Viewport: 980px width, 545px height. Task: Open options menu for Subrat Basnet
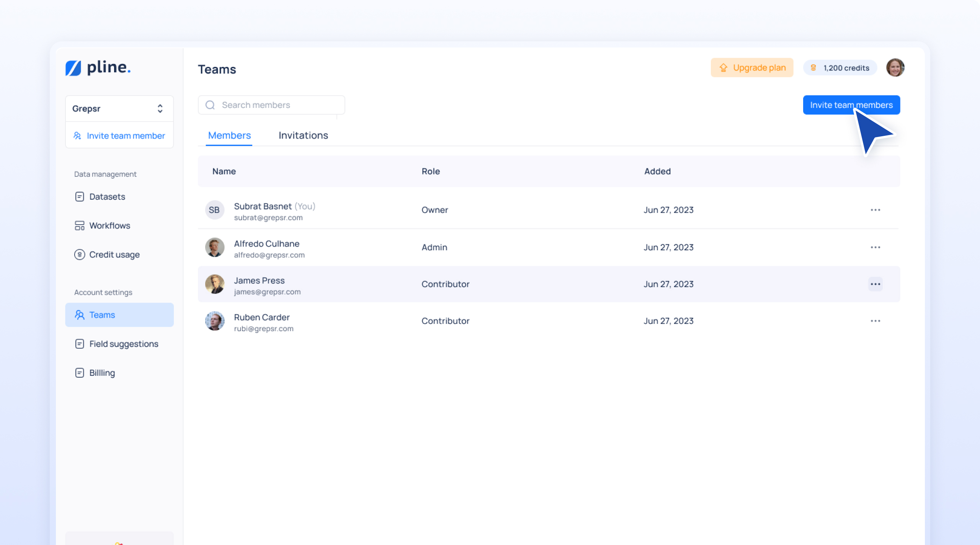pyautogui.click(x=876, y=210)
